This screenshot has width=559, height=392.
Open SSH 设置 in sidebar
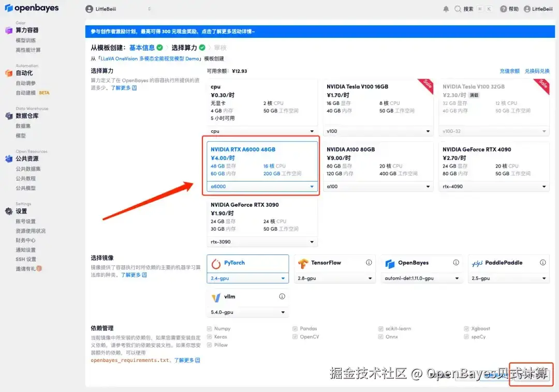(26, 259)
